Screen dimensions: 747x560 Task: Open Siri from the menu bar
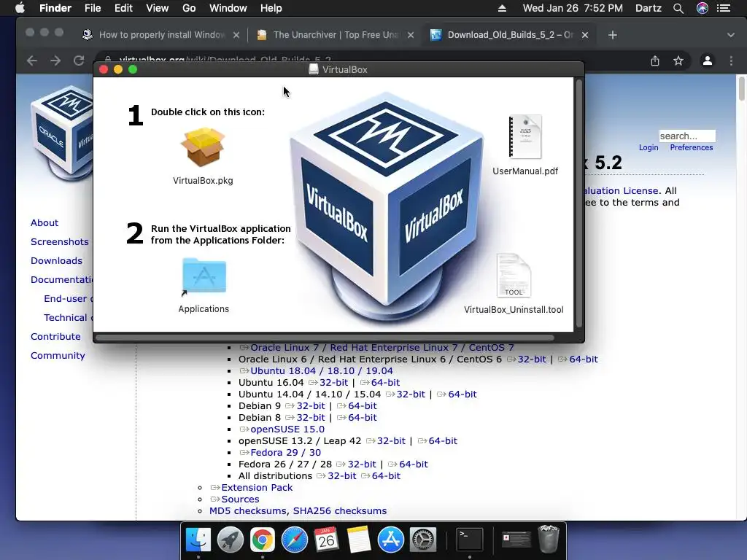click(x=703, y=8)
